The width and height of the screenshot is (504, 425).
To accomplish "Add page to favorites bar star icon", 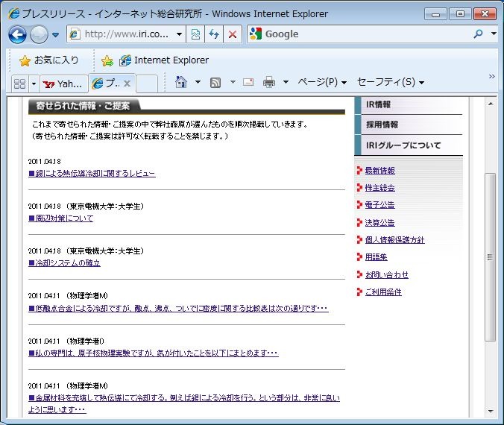I will click(107, 60).
